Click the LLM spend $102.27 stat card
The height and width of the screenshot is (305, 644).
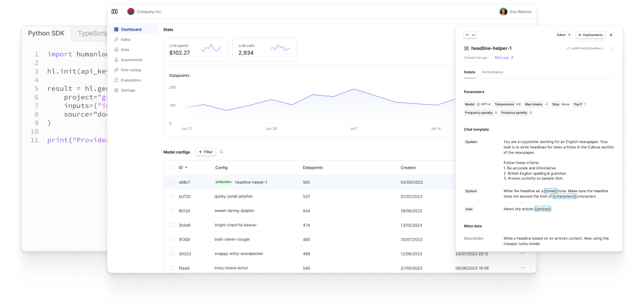(195, 49)
